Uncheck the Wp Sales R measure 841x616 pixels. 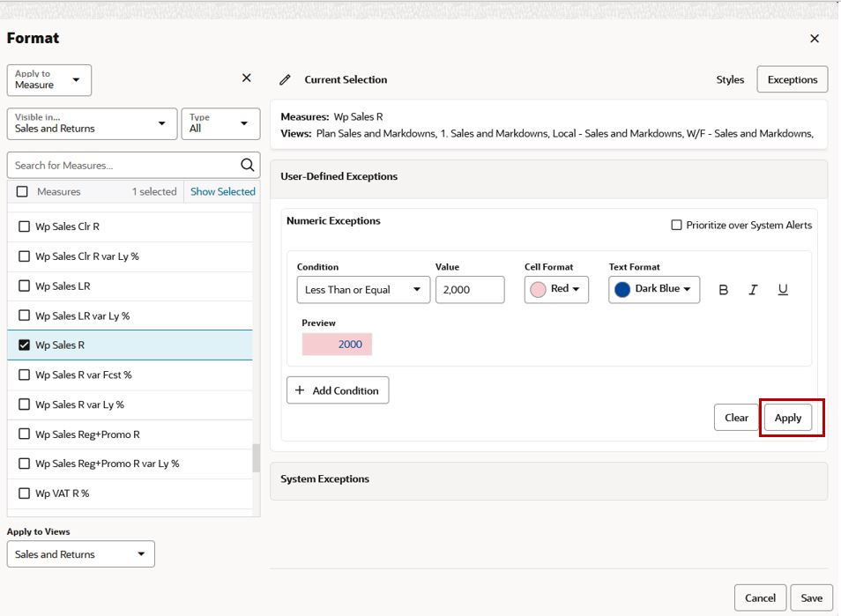pos(24,345)
